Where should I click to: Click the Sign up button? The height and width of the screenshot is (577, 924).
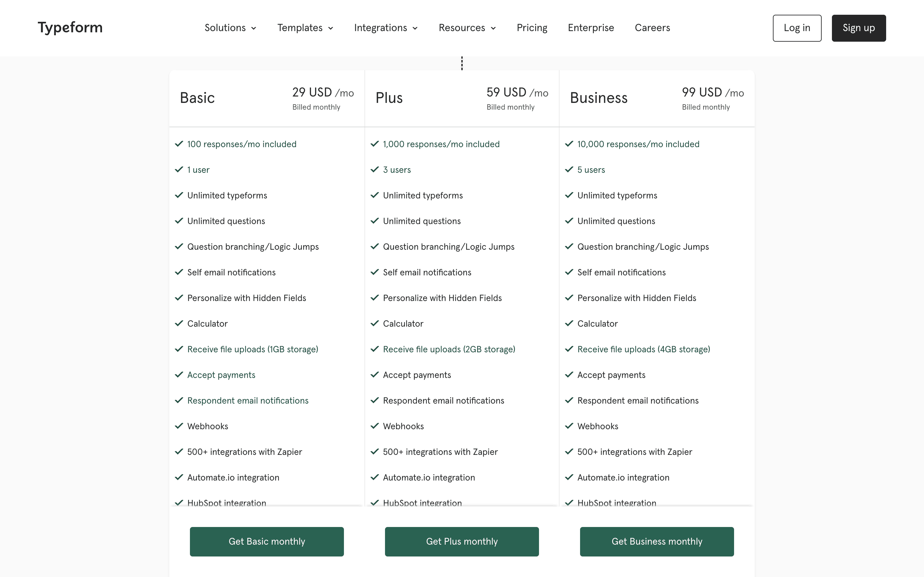859,28
